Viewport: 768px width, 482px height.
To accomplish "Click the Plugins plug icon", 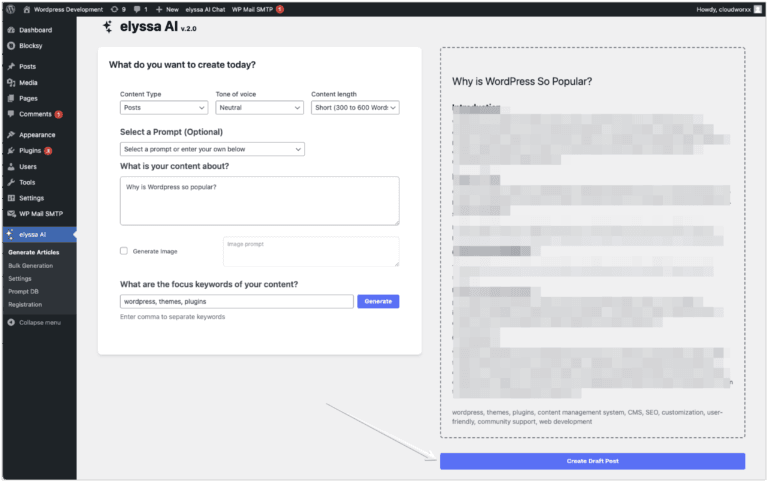I will (x=11, y=150).
